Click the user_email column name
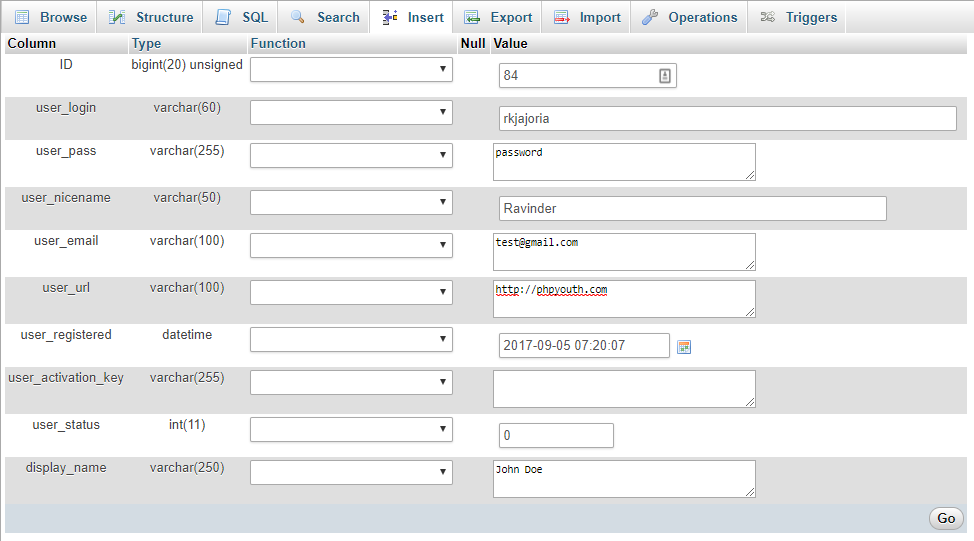974x541 pixels. [66, 240]
